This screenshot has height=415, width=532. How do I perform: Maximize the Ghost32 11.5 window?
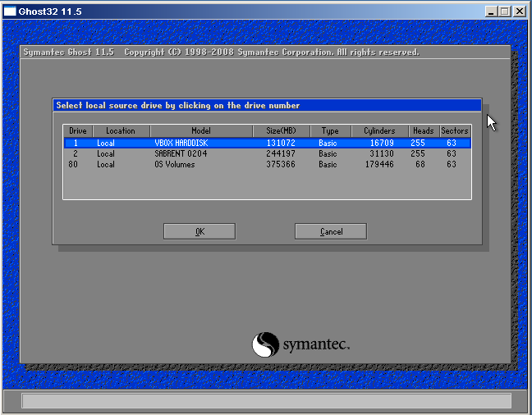pos(505,11)
